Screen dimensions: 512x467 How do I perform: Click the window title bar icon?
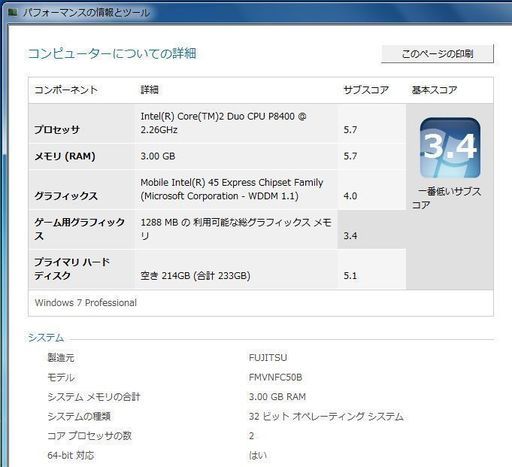13,13
